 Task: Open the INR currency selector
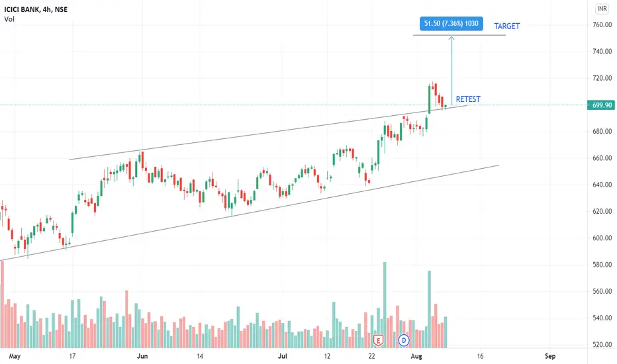(602, 9)
